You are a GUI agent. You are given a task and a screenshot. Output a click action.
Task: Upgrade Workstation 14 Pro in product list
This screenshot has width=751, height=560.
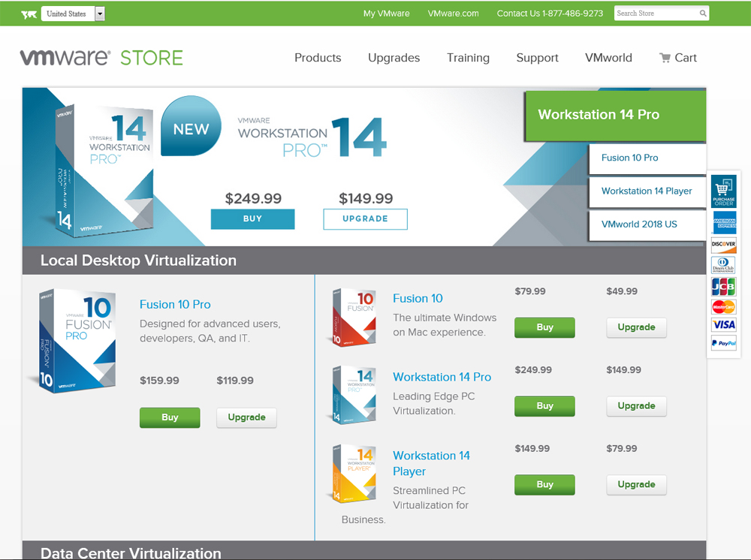pos(637,406)
